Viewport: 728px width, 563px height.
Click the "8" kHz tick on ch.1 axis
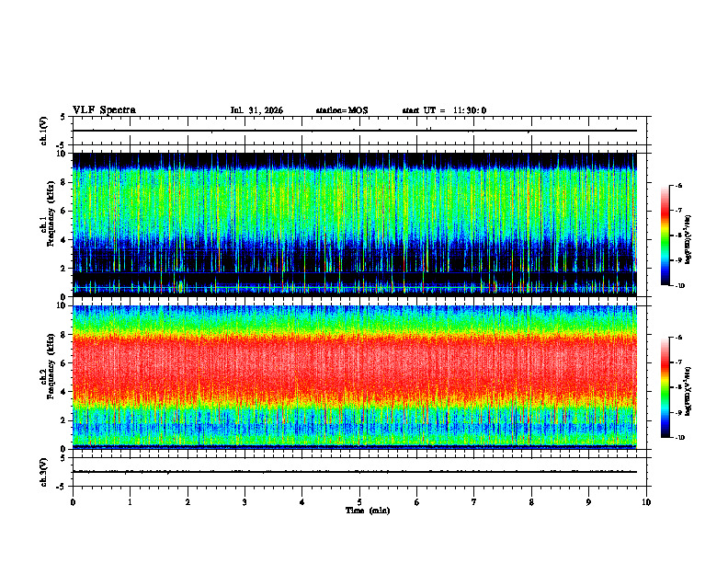64,182
